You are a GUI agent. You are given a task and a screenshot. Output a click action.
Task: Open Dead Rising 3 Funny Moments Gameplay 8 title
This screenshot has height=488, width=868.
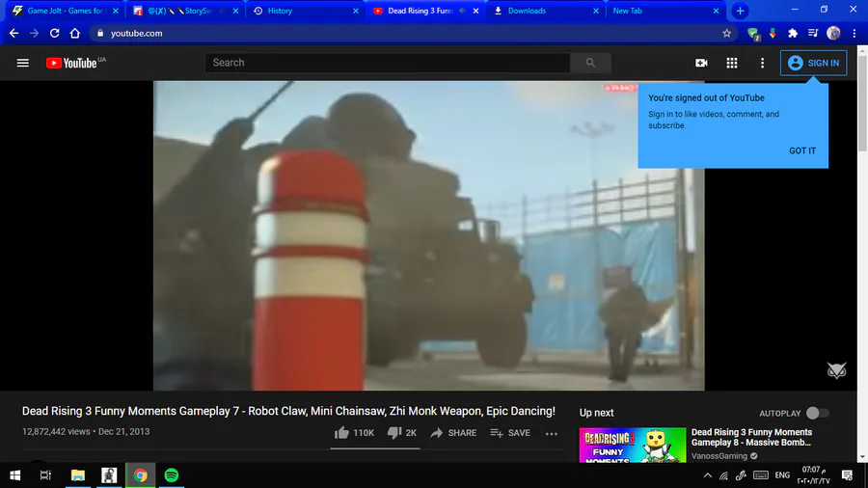(751, 437)
